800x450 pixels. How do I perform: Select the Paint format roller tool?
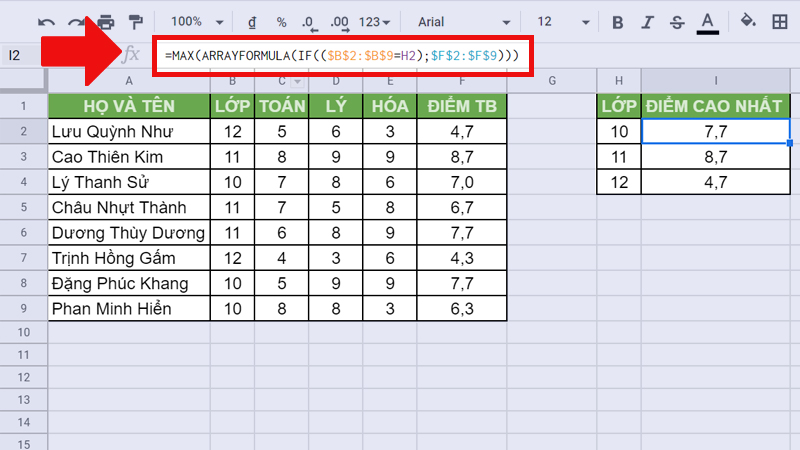click(x=135, y=22)
